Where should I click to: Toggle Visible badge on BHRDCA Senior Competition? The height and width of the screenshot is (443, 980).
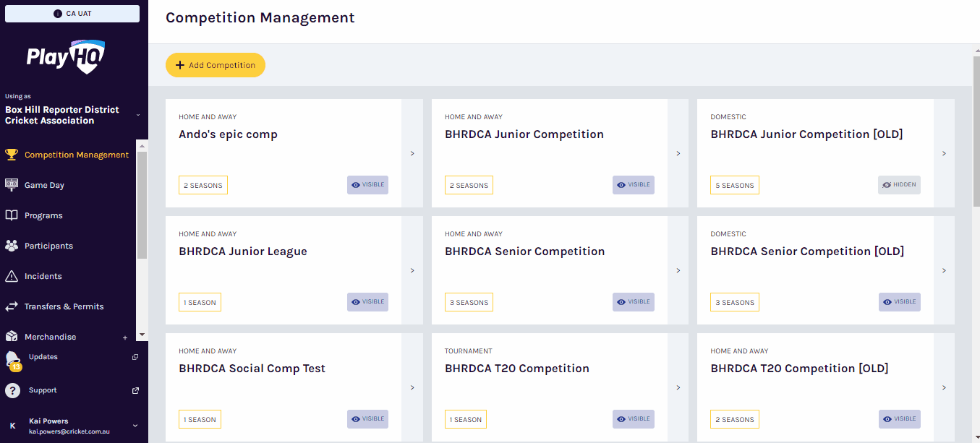(634, 302)
